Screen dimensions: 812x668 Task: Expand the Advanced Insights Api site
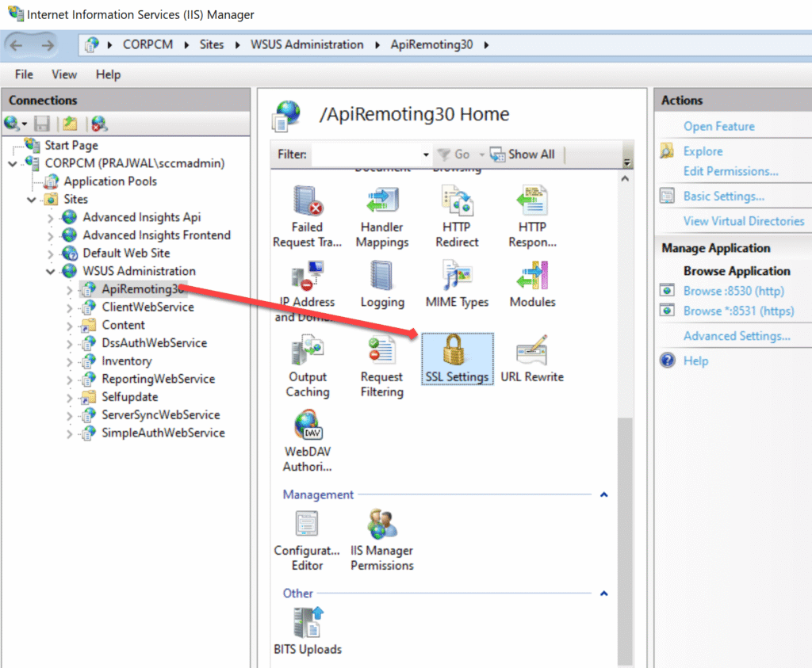click(50, 219)
